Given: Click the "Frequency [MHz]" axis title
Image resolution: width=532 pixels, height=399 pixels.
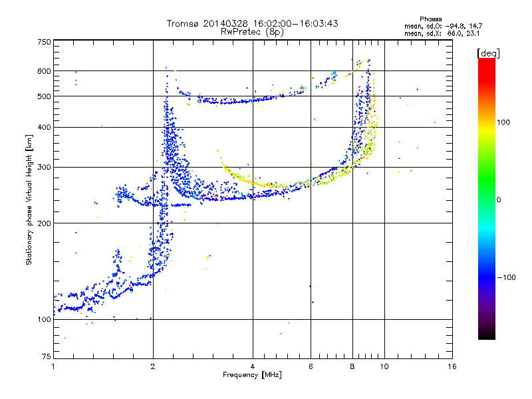Looking at the screenshot, I should coord(252,375).
